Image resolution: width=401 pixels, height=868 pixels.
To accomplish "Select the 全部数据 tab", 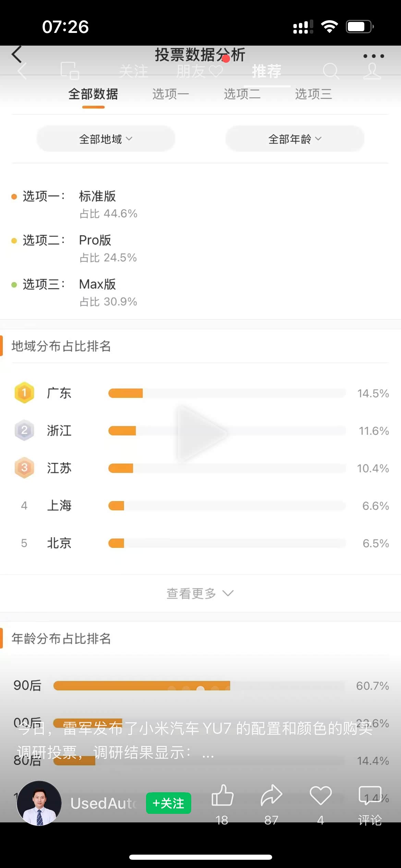I will [x=93, y=94].
